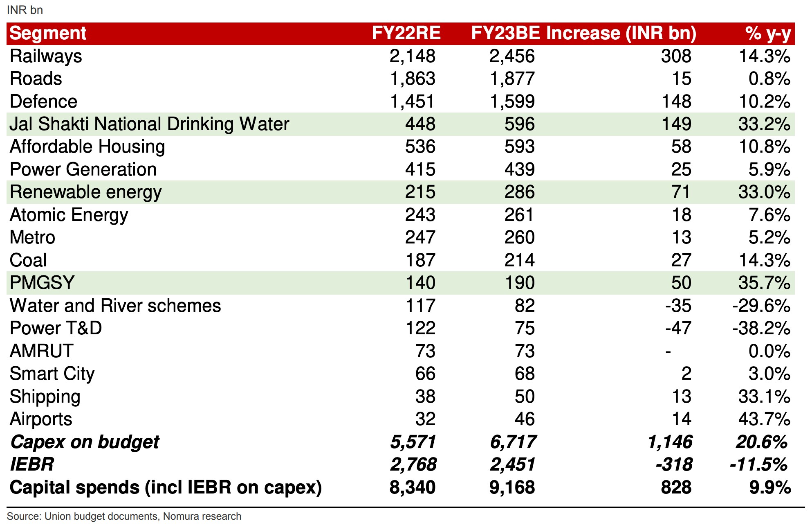Select the Railways row label

(x=46, y=56)
